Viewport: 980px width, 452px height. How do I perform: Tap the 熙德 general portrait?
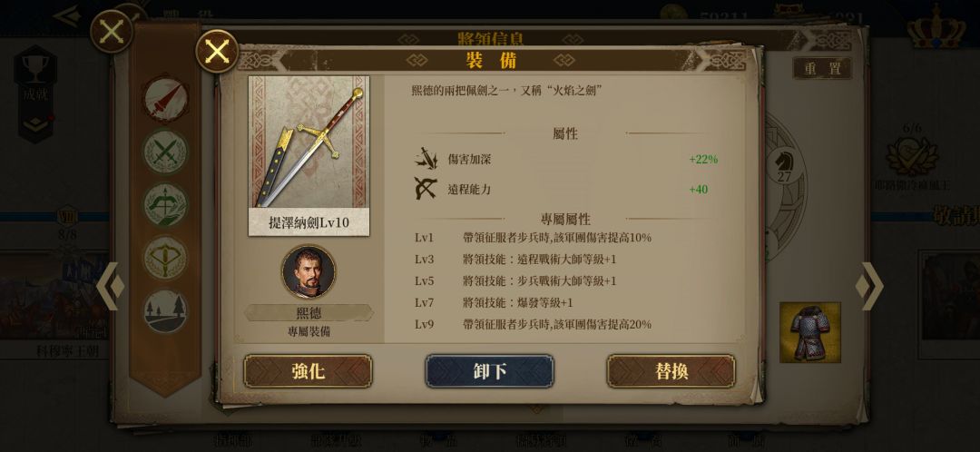click(x=309, y=271)
